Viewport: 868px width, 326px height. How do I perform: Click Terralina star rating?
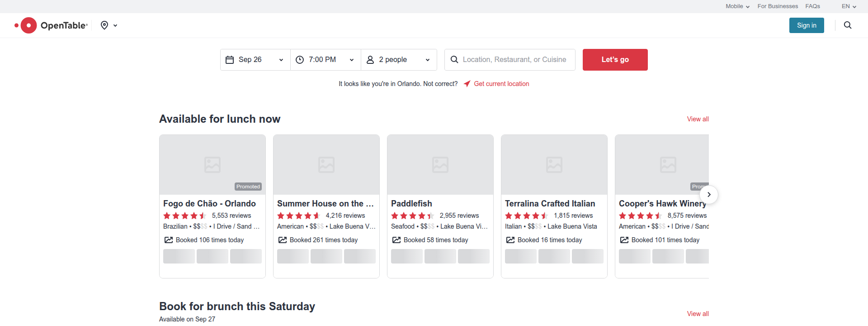click(527, 216)
